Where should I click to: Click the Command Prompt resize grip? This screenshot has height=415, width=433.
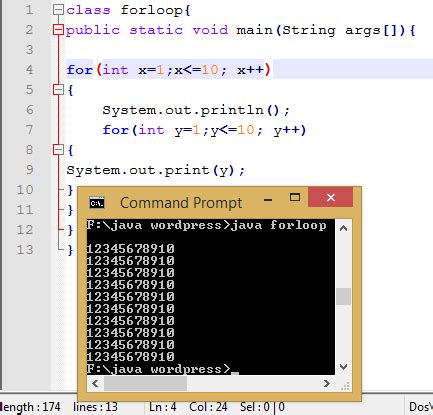pos(345,386)
